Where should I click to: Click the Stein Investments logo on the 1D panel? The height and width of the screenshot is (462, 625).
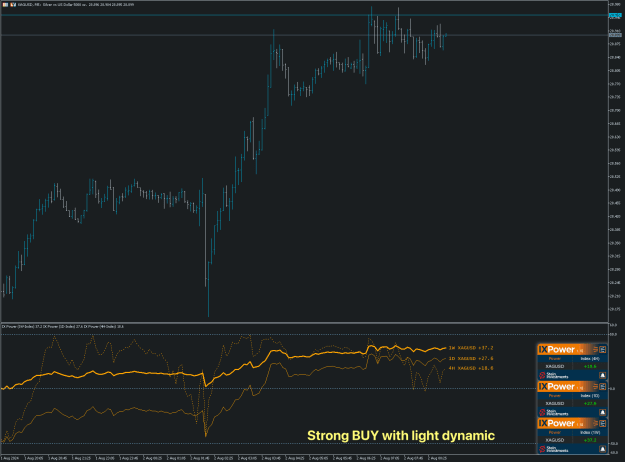[554, 413]
